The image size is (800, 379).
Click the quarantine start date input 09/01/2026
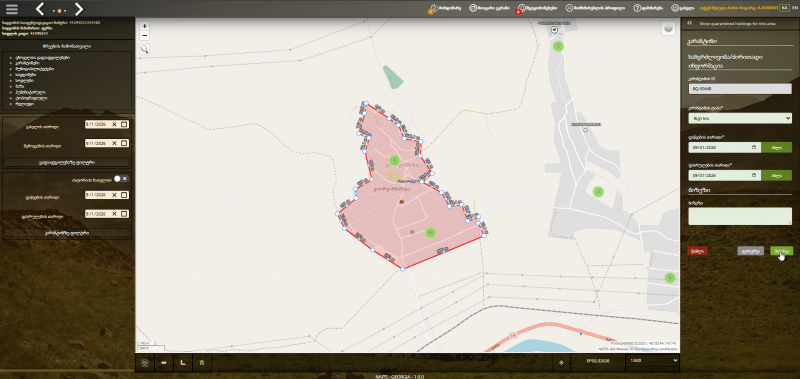(x=724, y=147)
